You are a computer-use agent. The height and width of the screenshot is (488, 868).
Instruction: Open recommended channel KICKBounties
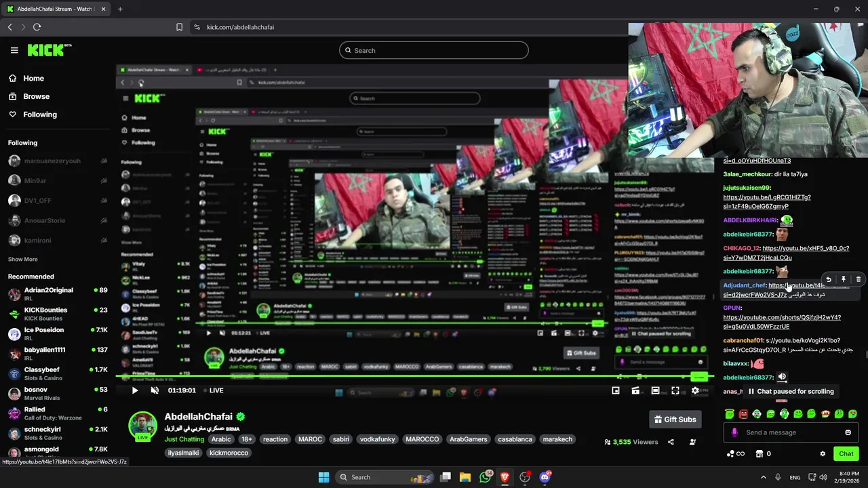point(57,314)
